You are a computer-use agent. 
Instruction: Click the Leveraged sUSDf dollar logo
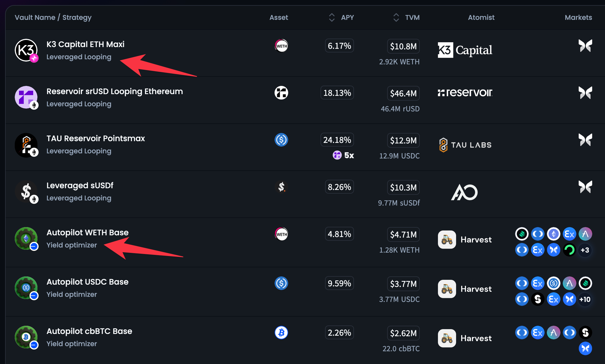[x=26, y=192]
